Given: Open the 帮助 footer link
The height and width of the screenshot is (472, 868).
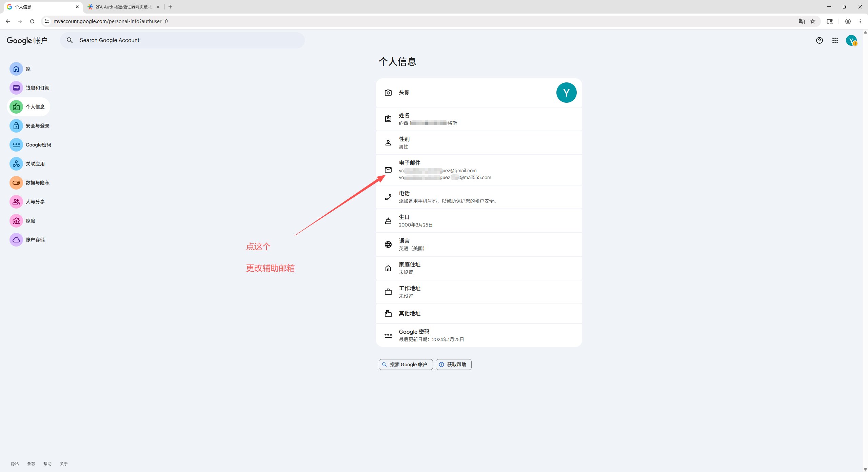Looking at the screenshot, I should (x=47, y=464).
